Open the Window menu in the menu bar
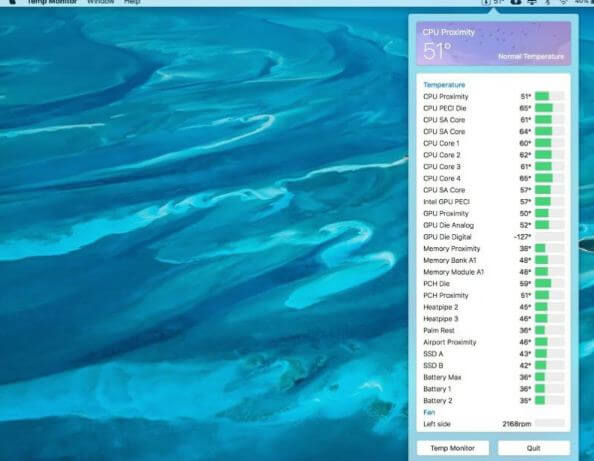Viewport: 594px width, 461px height. [x=100, y=2]
